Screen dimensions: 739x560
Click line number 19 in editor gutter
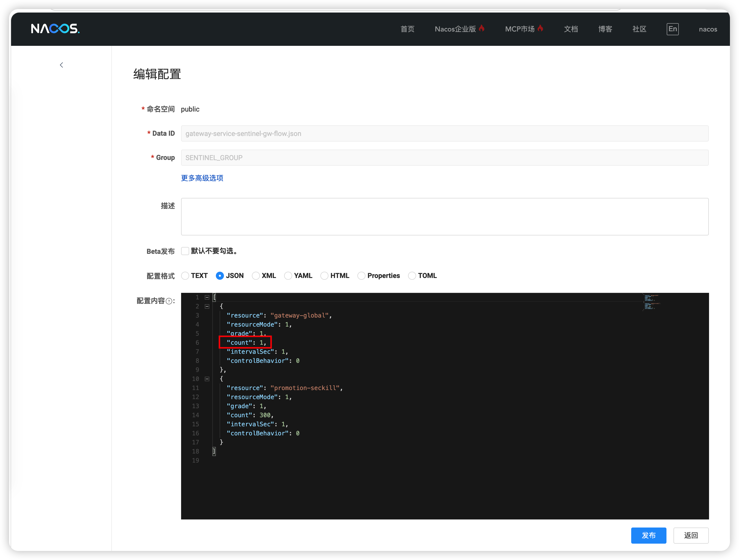[x=195, y=460]
